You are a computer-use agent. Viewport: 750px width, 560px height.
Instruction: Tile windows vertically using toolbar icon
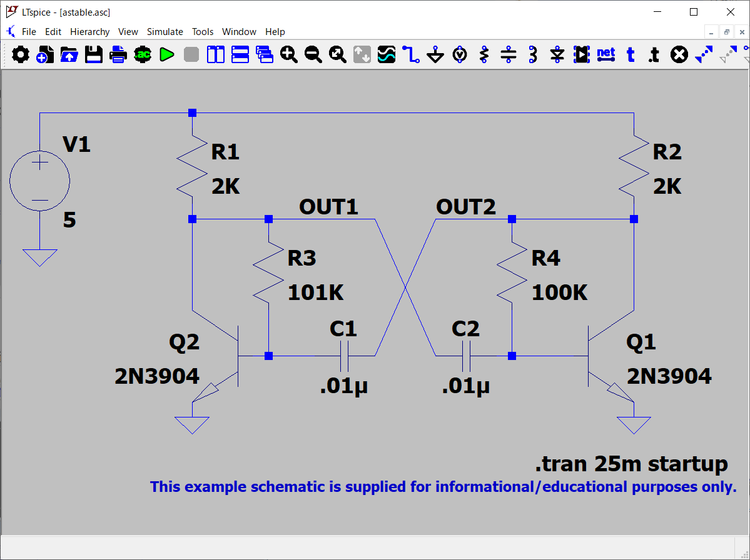click(x=215, y=55)
